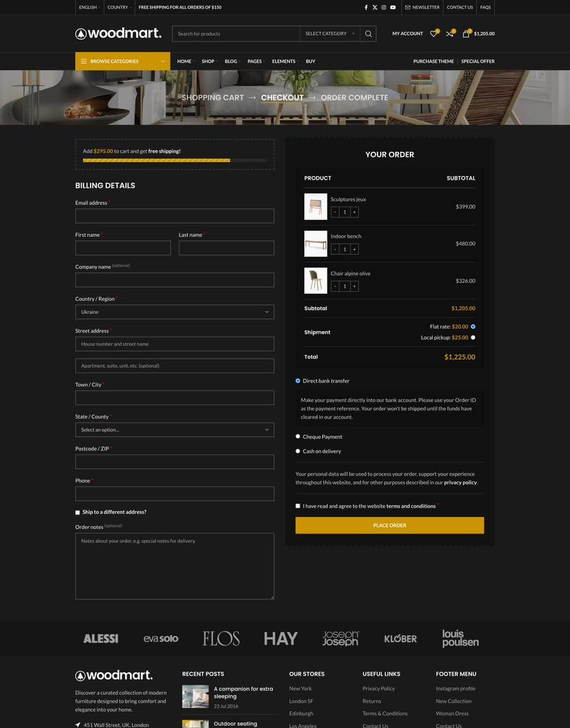
Task: Click the Sculptures jeux product thumbnail
Action: [x=315, y=206]
